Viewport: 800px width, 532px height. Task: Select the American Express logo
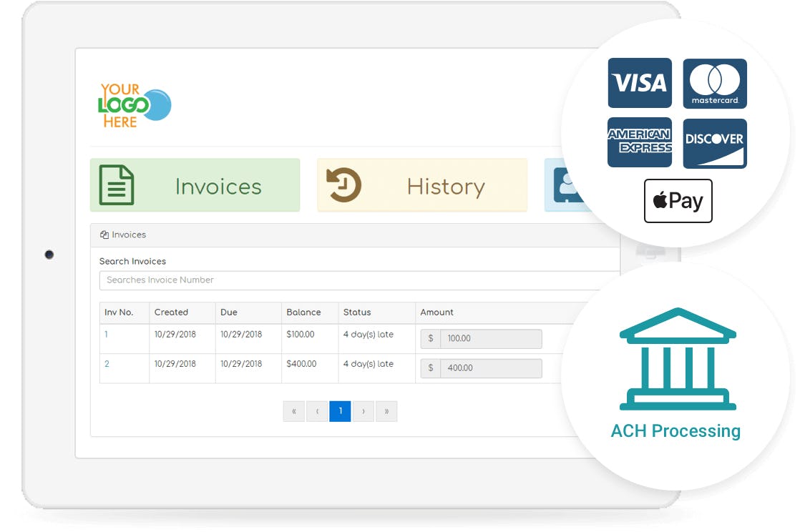point(640,142)
